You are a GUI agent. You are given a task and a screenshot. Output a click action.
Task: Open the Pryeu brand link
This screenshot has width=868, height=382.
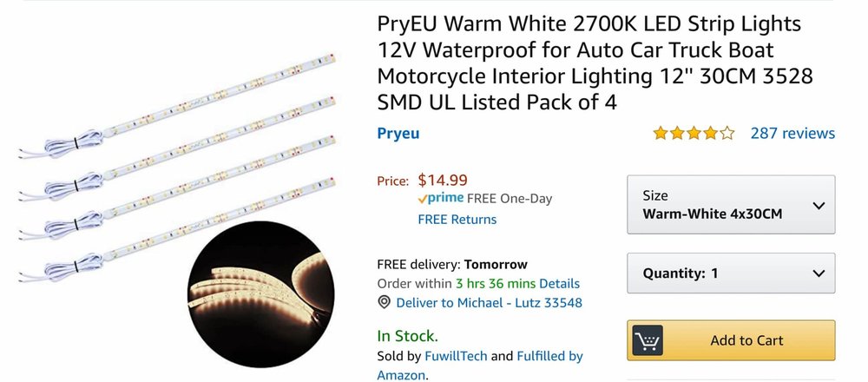398,133
